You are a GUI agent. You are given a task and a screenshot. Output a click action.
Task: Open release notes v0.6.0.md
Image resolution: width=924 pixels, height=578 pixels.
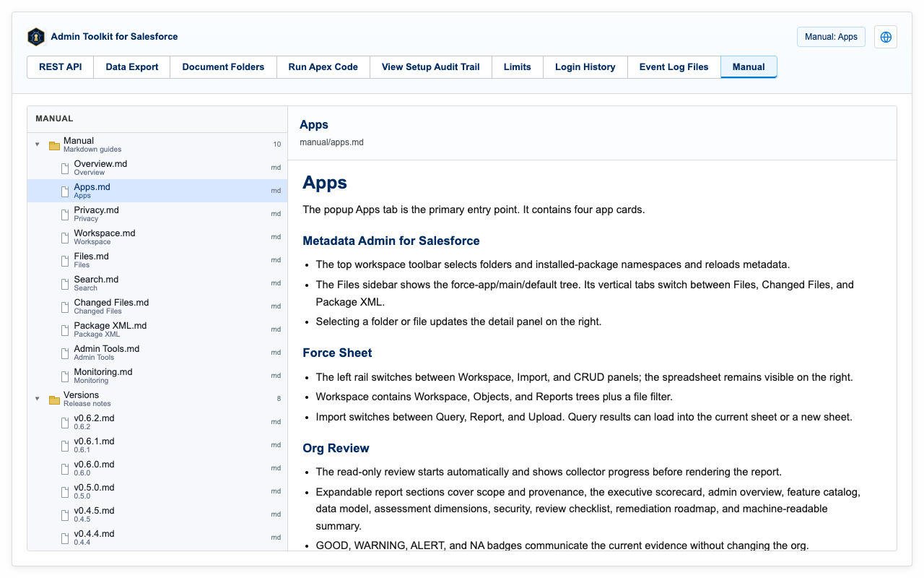click(157, 468)
